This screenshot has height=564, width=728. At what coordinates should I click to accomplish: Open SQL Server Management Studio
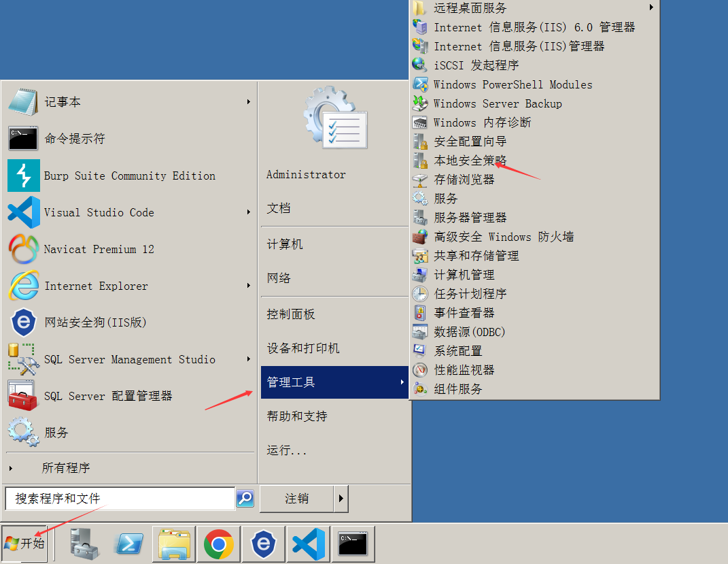click(x=129, y=359)
